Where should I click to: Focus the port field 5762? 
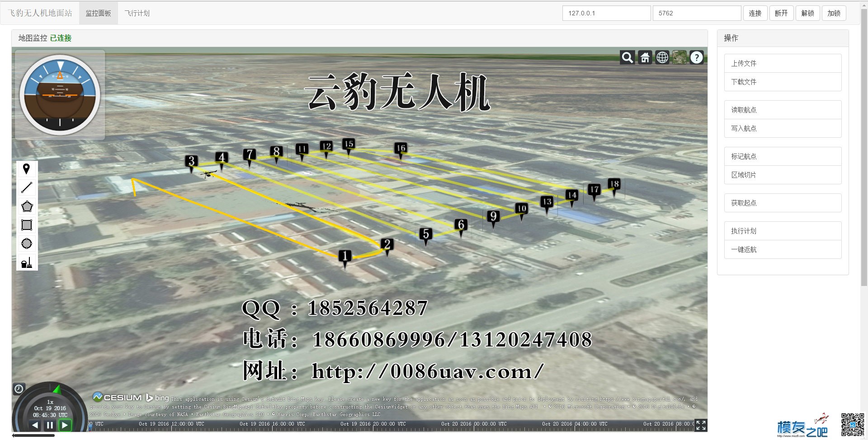(697, 13)
